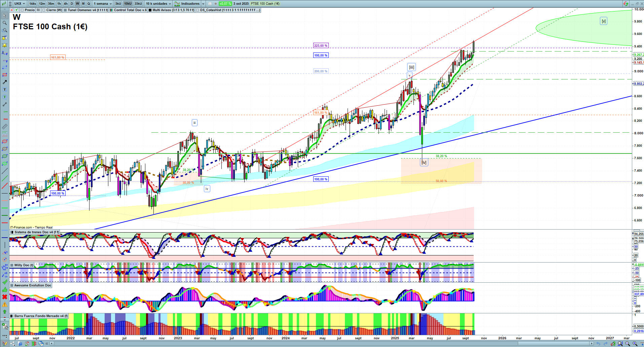Toggle the DS_CotasHist indicator checkbox
The width and height of the screenshot is (644, 347).
click(198, 10)
